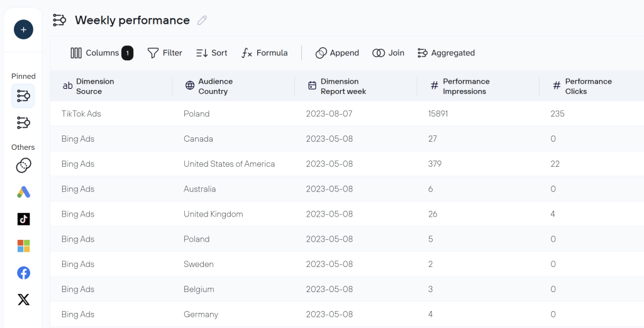The height and width of the screenshot is (328, 644).
Task: Open the Sort options
Action: [x=211, y=53]
